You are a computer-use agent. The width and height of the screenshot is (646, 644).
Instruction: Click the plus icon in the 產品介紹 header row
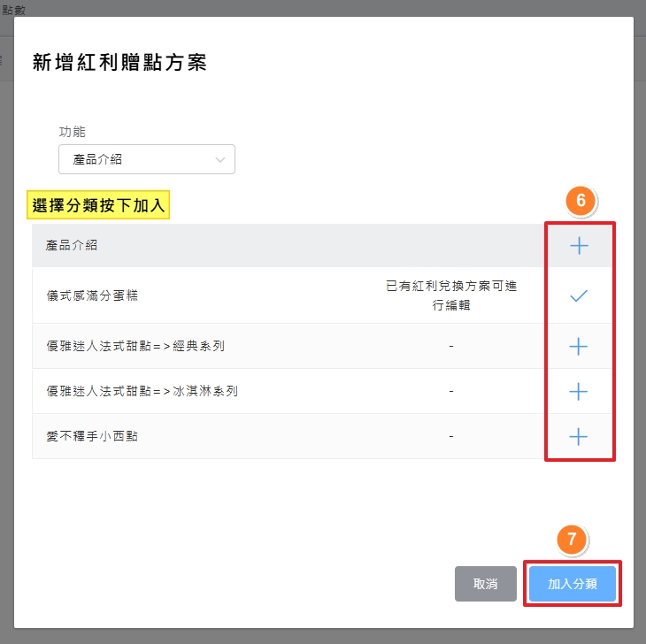pyautogui.click(x=579, y=246)
